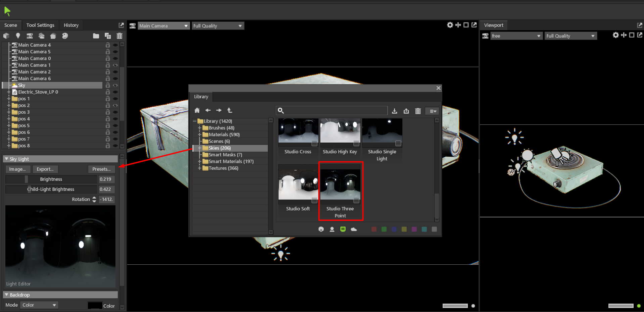Add a new sky object to the scene

pos(42,36)
